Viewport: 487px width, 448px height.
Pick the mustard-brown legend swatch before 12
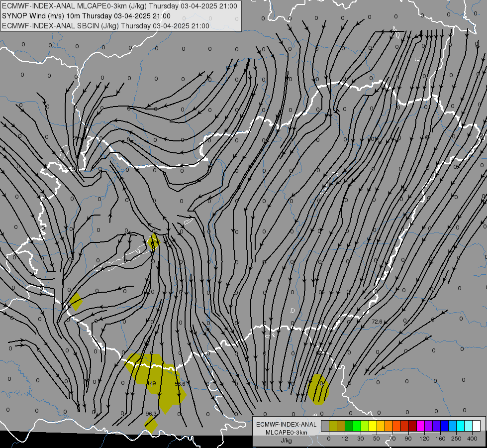[x=341, y=426]
